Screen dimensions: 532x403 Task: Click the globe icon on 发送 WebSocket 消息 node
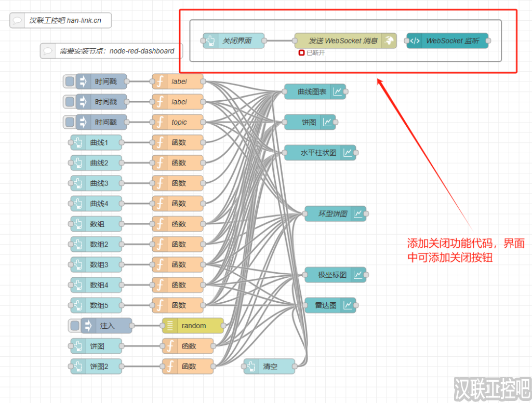(389, 41)
